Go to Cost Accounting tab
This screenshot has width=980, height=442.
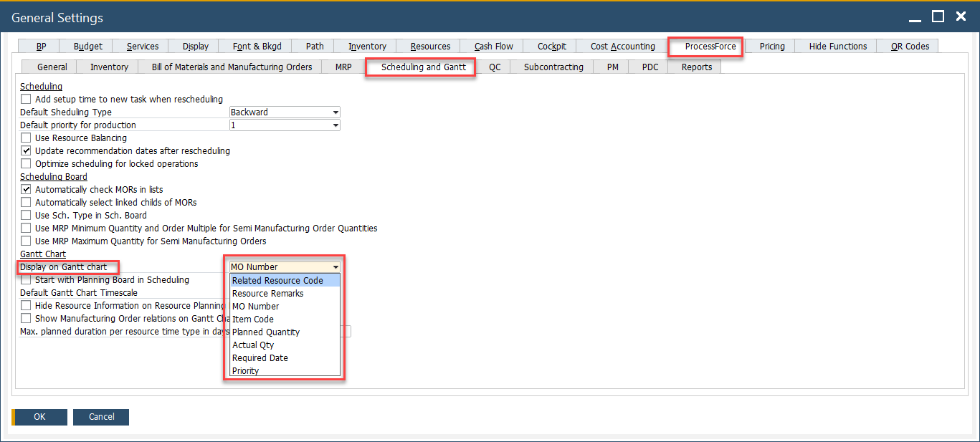click(x=622, y=47)
